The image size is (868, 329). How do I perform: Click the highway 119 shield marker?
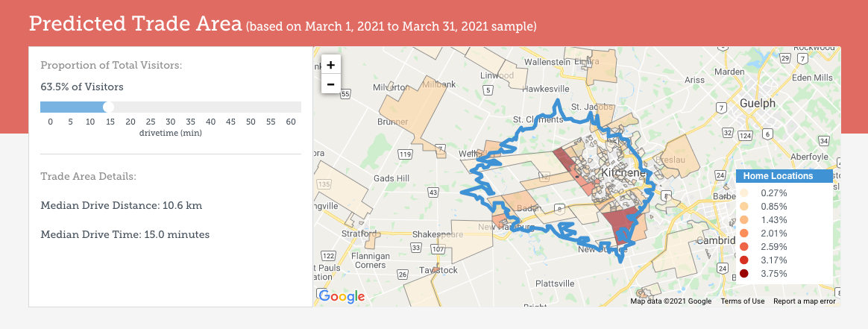pos(405,154)
